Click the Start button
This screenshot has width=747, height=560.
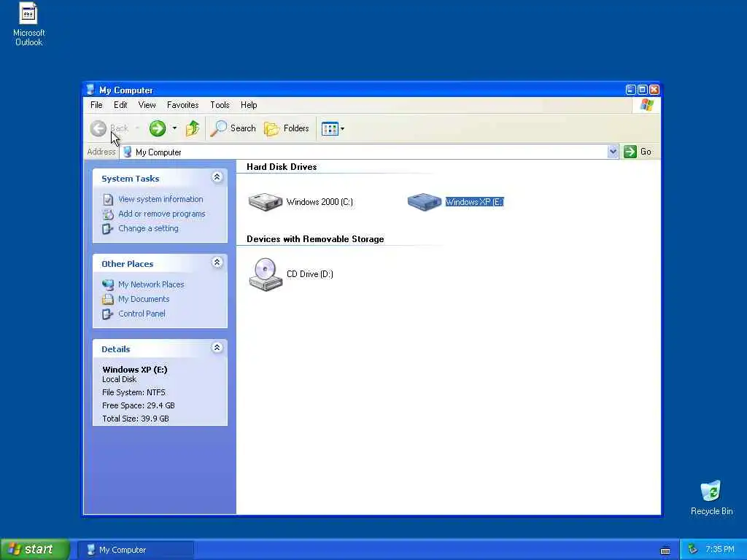click(35, 550)
